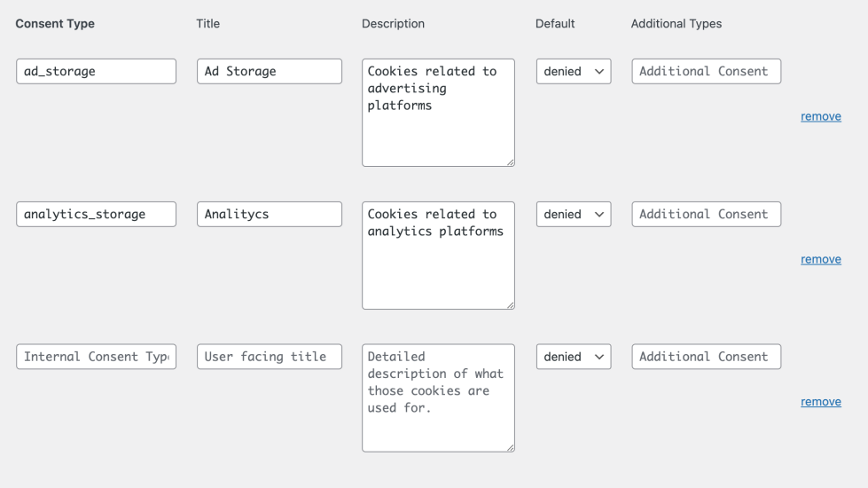Viewport: 868px width, 488px height.
Task: Remove the analytics_storage consent row
Action: click(x=820, y=259)
